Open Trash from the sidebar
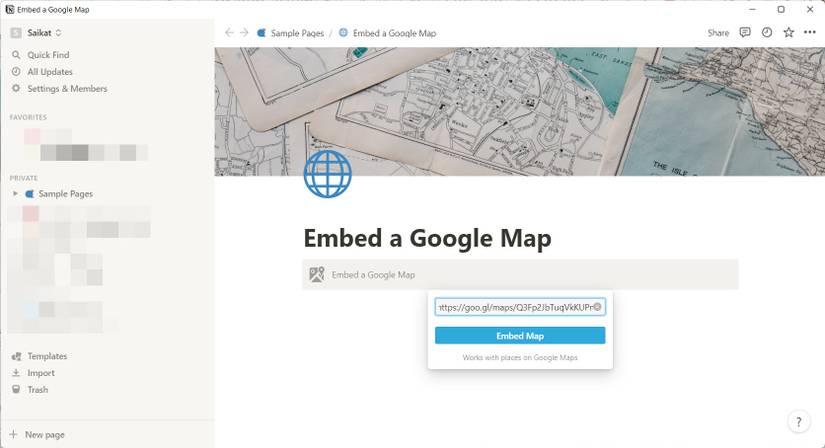 tap(37, 390)
